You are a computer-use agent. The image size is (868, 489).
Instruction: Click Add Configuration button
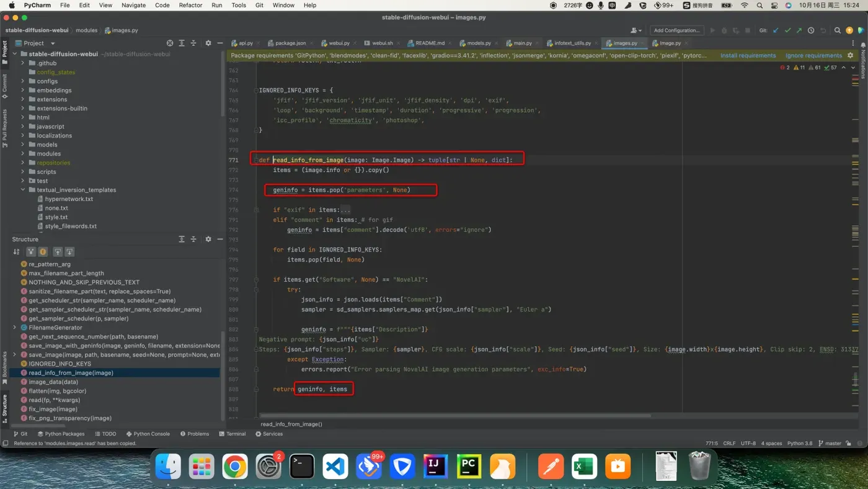[x=676, y=30]
